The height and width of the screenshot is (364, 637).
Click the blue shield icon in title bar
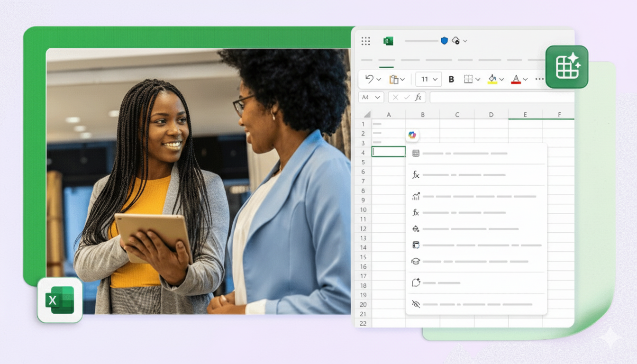point(444,41)
